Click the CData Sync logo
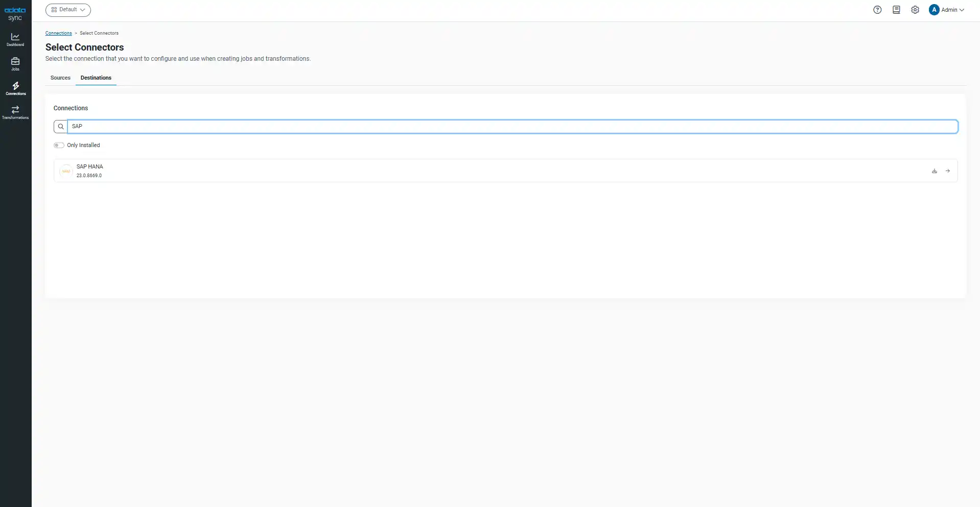 [x=15, y=13]
